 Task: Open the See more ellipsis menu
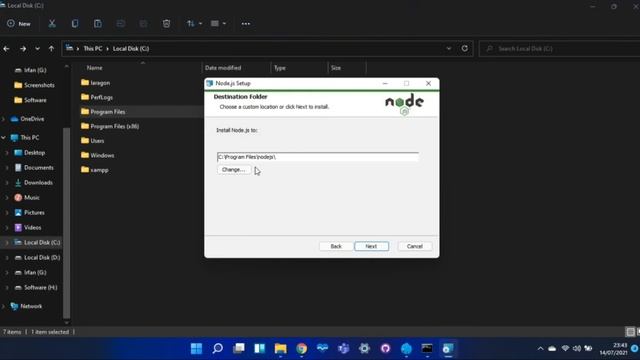pyautogui.click(x=246, y=24)
